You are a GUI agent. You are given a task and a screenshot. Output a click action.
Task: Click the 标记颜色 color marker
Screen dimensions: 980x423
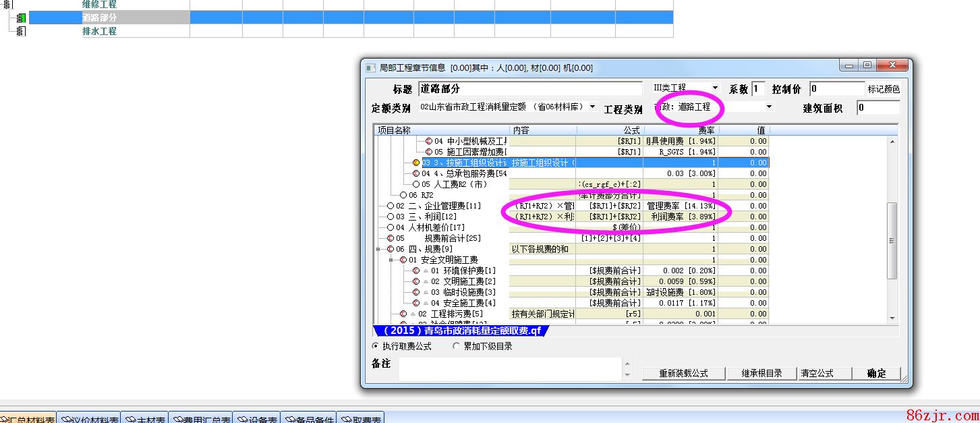pos(883,89)
